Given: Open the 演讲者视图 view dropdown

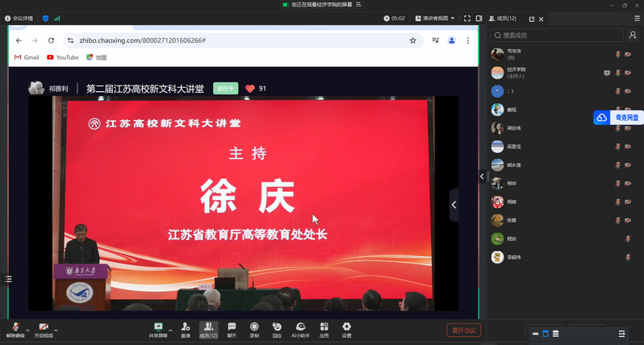Looking at the screenshot, I should [x=438, y=18].
